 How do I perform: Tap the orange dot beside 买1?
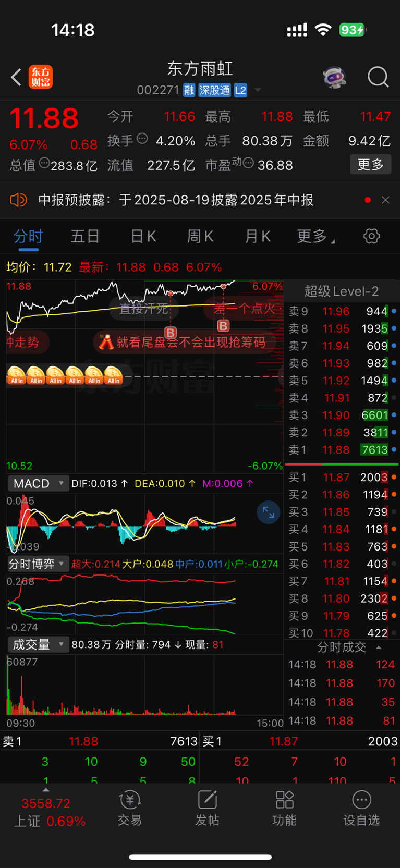(x=394, y=477)
